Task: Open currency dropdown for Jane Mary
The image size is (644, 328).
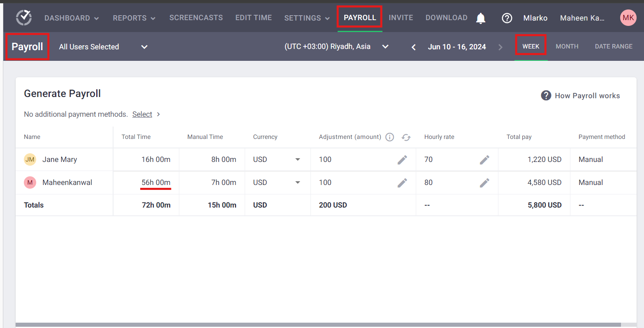Action: tap(297, 159)
